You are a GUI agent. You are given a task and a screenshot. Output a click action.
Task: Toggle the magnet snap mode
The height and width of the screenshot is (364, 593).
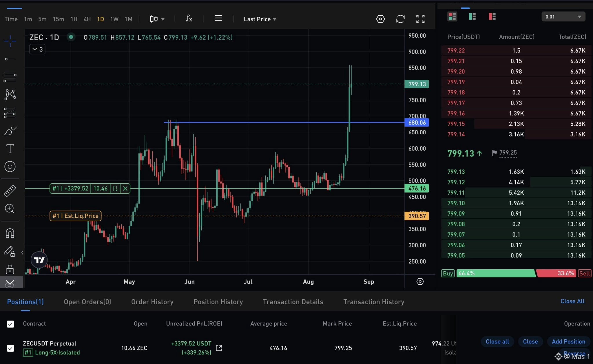(x=10, y=233)
